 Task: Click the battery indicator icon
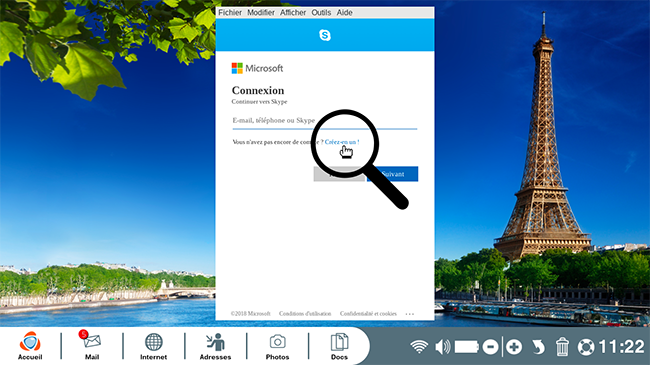click(x=467, y=347)
